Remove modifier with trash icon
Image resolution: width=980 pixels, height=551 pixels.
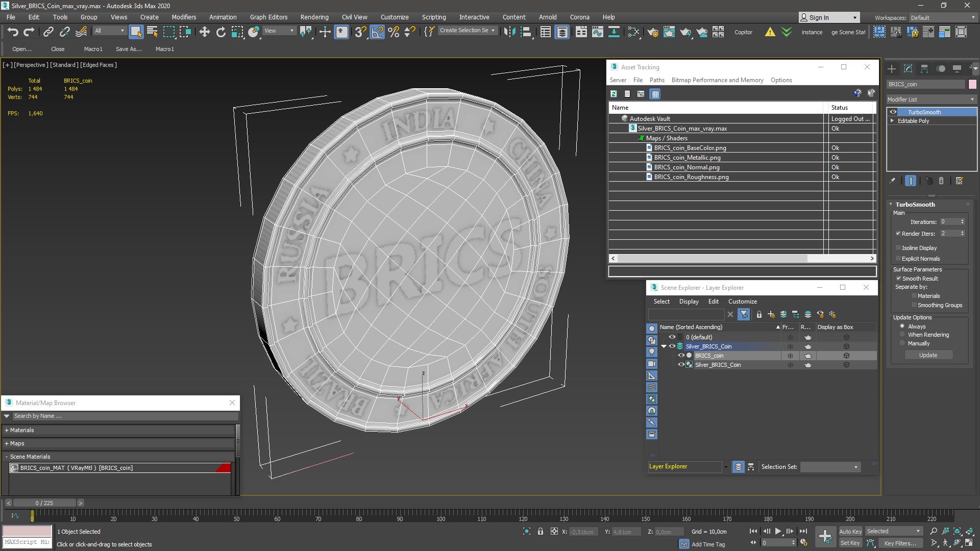tap(942, 181)
